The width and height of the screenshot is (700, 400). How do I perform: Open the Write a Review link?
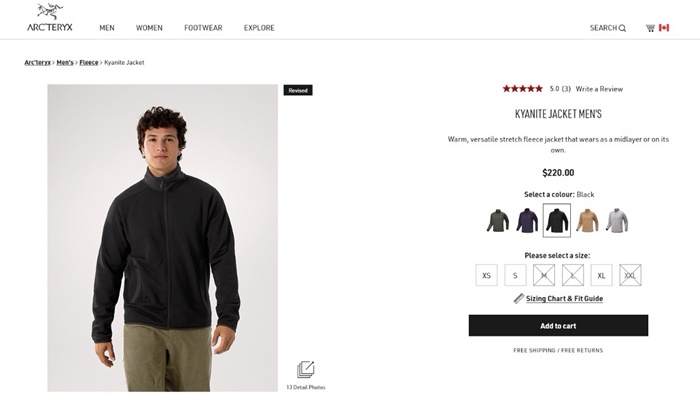599,89
